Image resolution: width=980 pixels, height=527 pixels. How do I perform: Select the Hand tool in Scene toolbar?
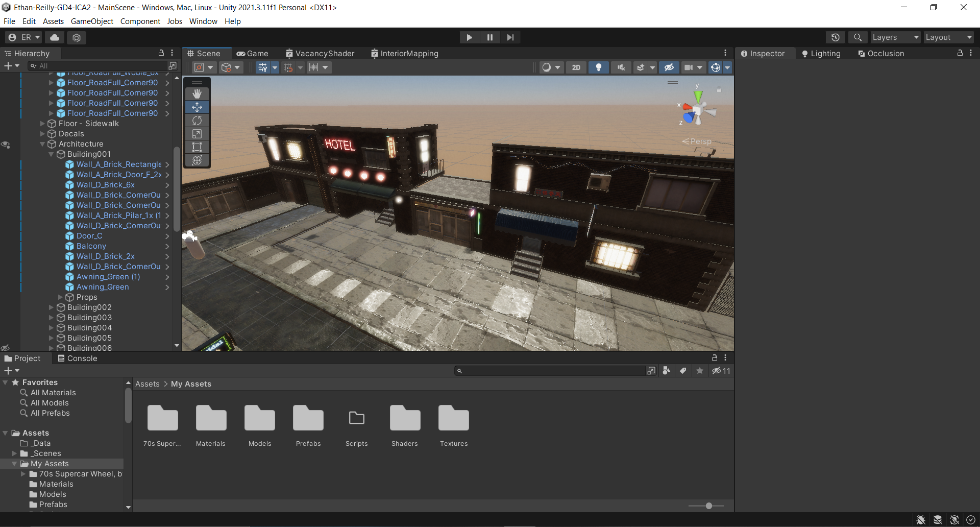197,93
